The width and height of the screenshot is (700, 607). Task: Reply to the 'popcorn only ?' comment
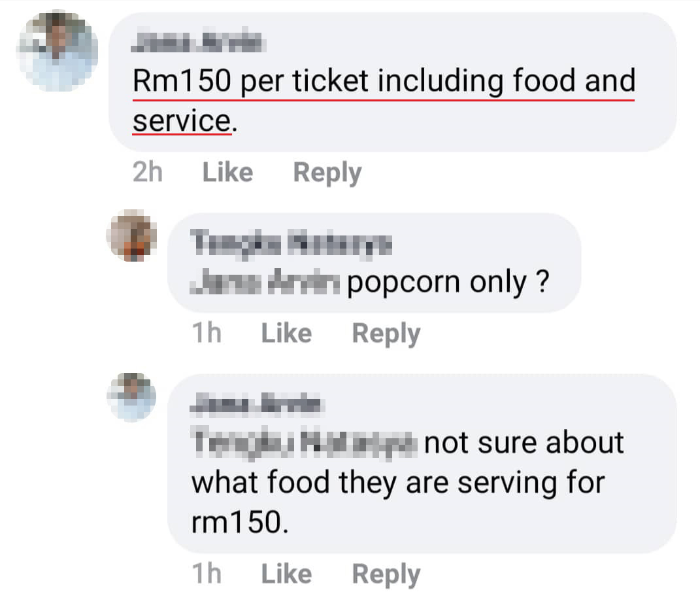tap(386, 334)
